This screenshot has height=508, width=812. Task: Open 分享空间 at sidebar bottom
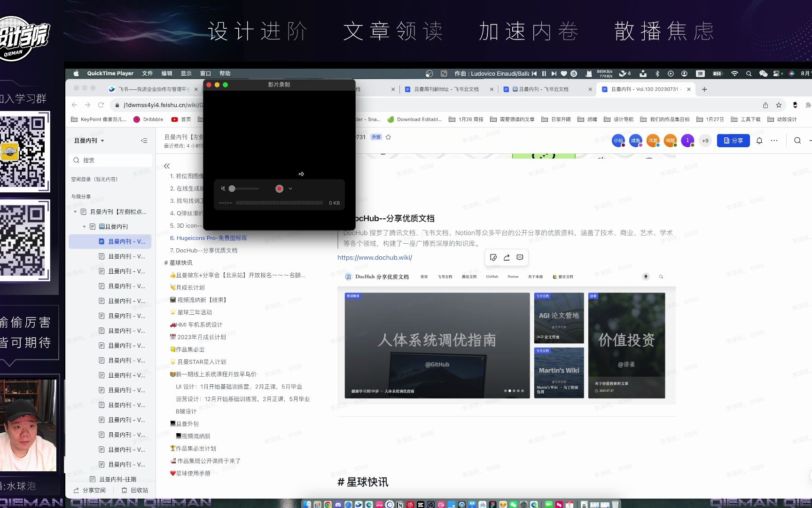click(x=89, y=490)
